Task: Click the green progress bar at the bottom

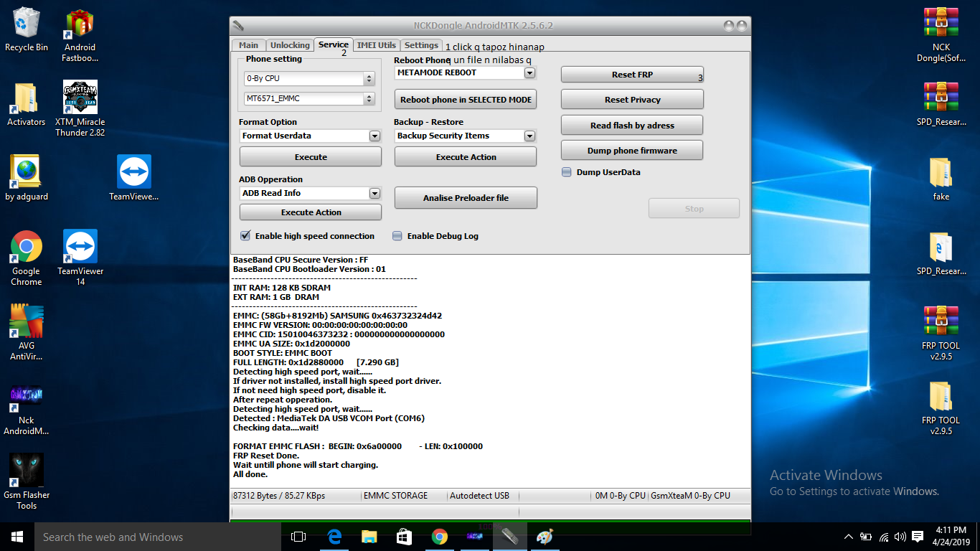Action: pos(490,526)
